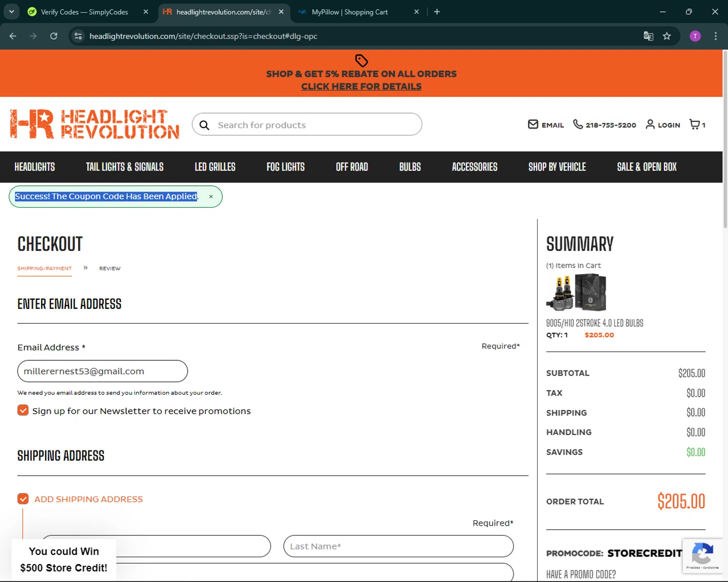
Task: Click the Email Address input field
Action: [x=102, y=371]
